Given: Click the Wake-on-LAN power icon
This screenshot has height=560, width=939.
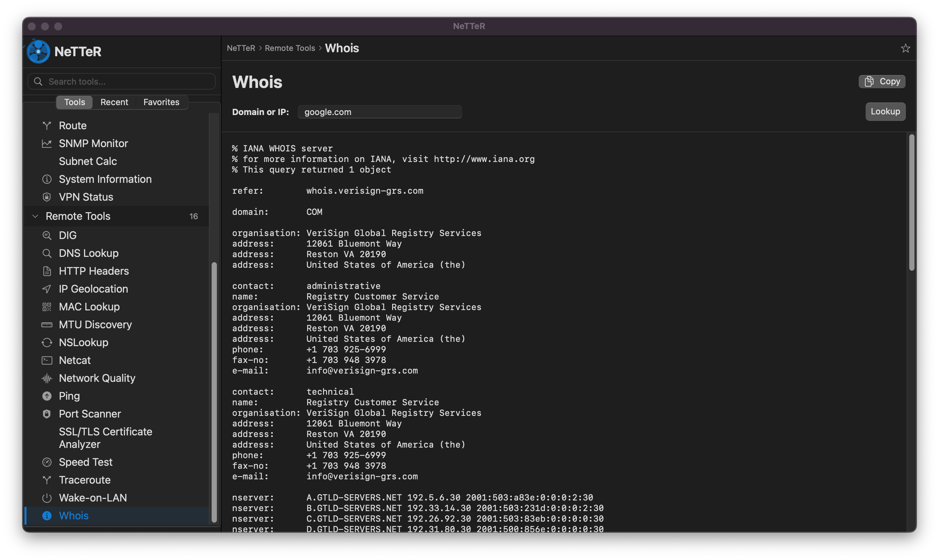Looking at the screenshot, I should click(x=47, y=498).
